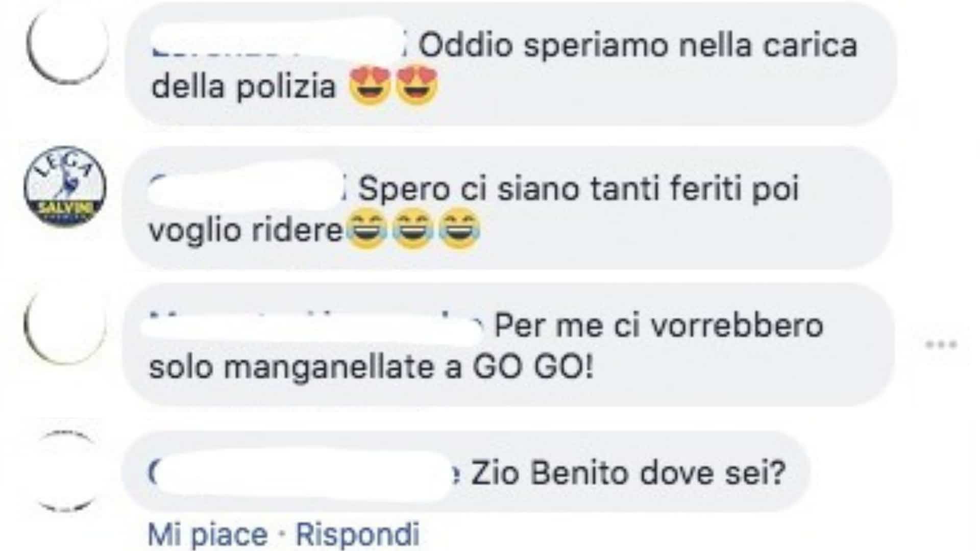Click "Mi piace" under Zio Benito comment

pos(207,534)
